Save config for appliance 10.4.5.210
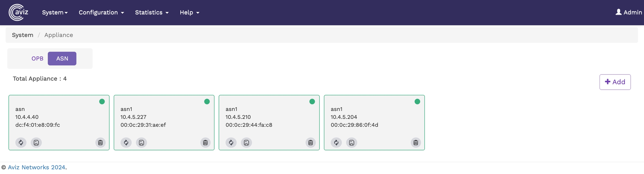644x174 pixels. click(247, 143)
